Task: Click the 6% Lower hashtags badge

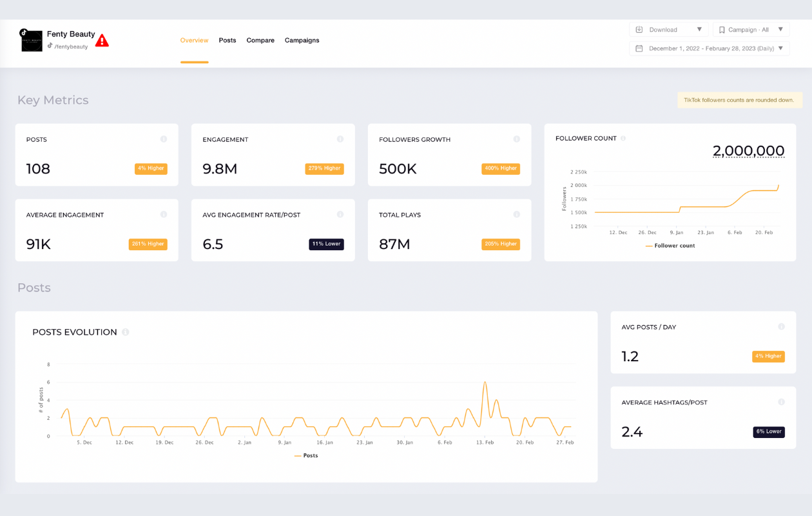Action: pyautogui.click(x=769, y=432)
